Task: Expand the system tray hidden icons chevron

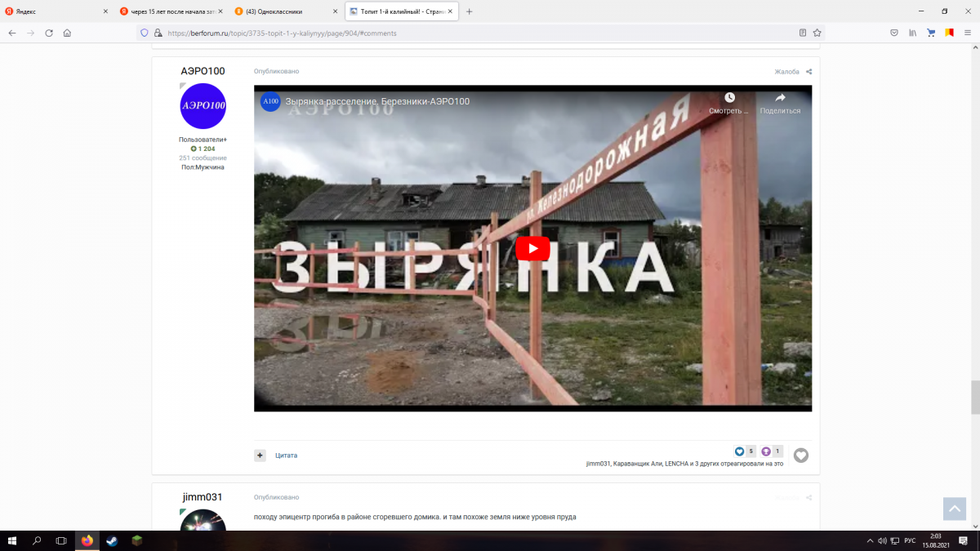Action: [870, 540]
